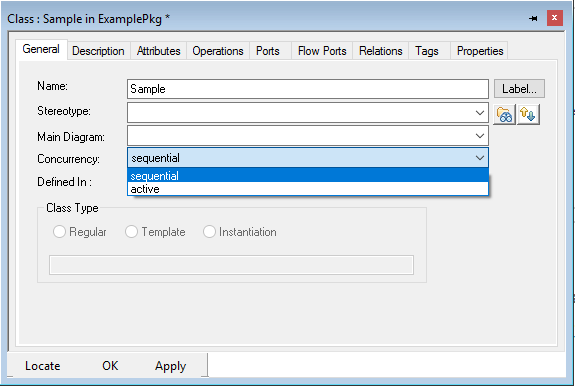
Task: Click the 'Main Diagram:' label
Action: coord(71,137)
